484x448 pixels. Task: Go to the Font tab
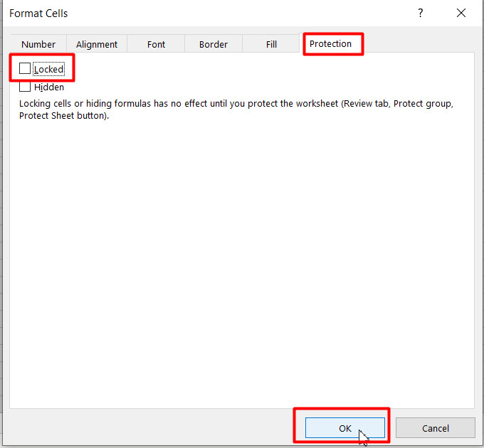coord(156,44)
